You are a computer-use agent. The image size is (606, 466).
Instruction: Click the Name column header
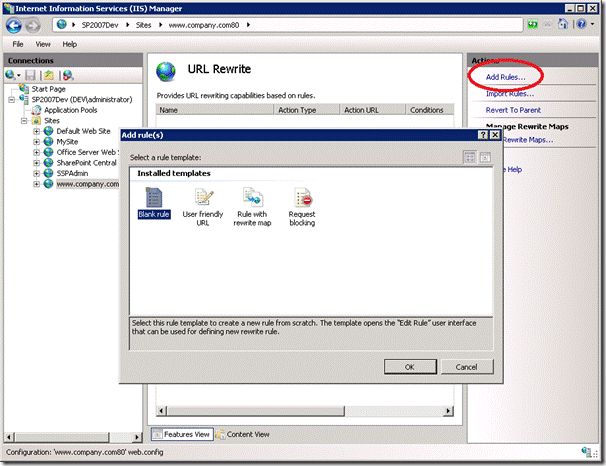(215, 110)
